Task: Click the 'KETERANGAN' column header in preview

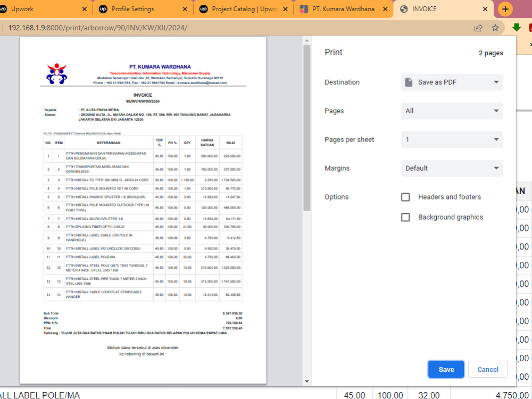Action: click(x=109, y=143)
